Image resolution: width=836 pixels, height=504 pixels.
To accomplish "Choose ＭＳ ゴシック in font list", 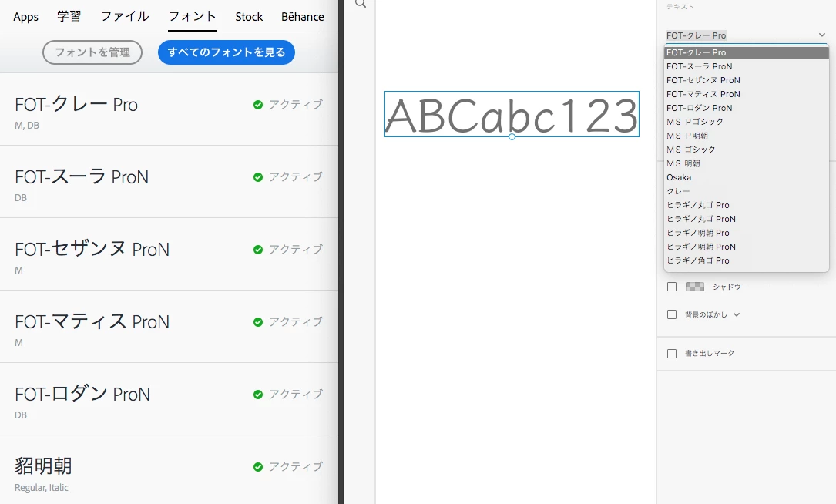I will tap(747, 150).
